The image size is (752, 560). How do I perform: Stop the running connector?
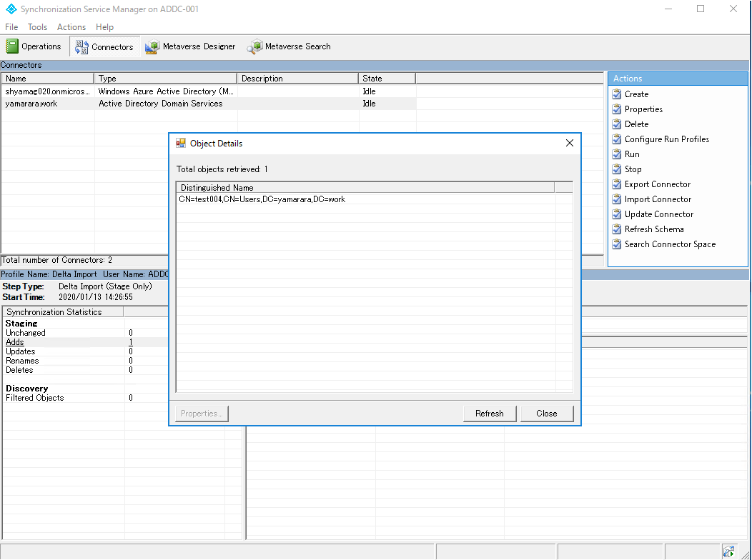click(633, 169)
